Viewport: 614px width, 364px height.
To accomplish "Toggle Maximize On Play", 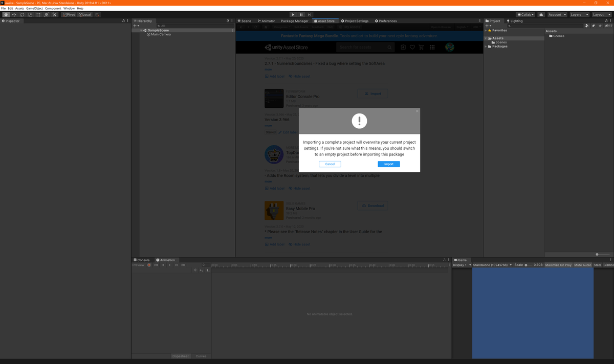I will (x=558, y=265).
